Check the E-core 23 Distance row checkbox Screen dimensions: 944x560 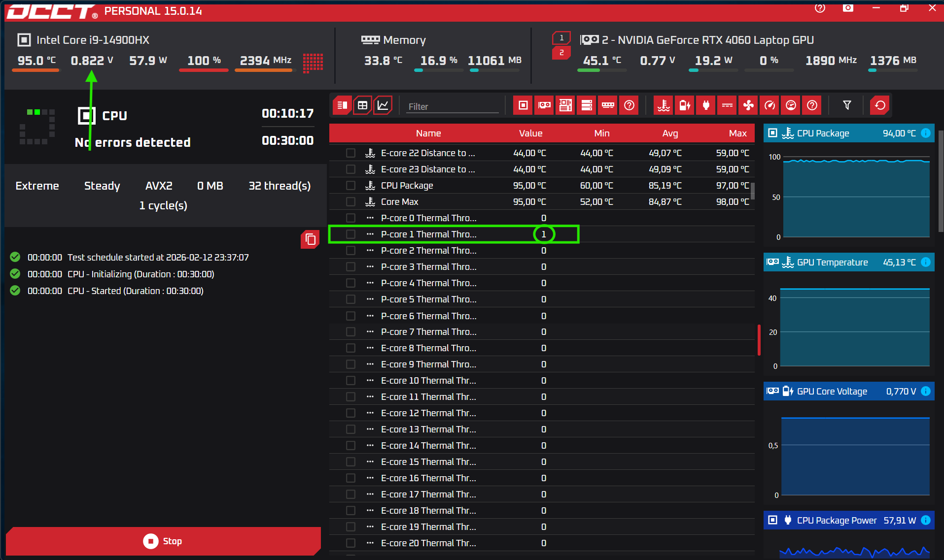click(350, 169)
